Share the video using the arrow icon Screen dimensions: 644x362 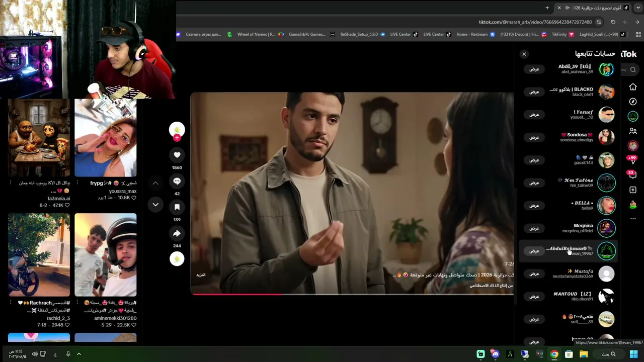point(177,233)
